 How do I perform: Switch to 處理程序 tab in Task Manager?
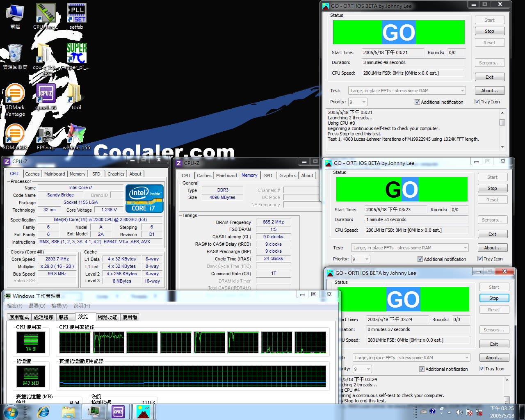(43, 317)
